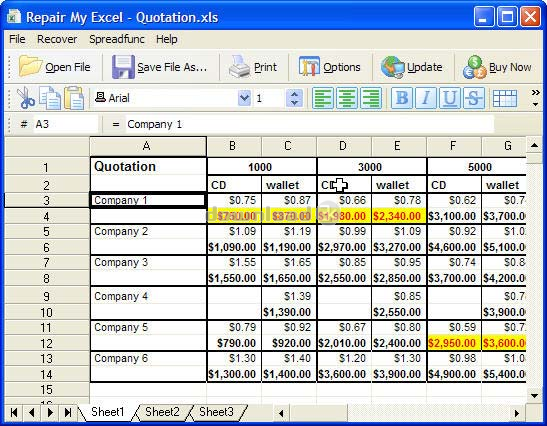This screenshot has width=547, height=426.
Task: Click the horizontal scrollbar track
Action: [399, 413]
